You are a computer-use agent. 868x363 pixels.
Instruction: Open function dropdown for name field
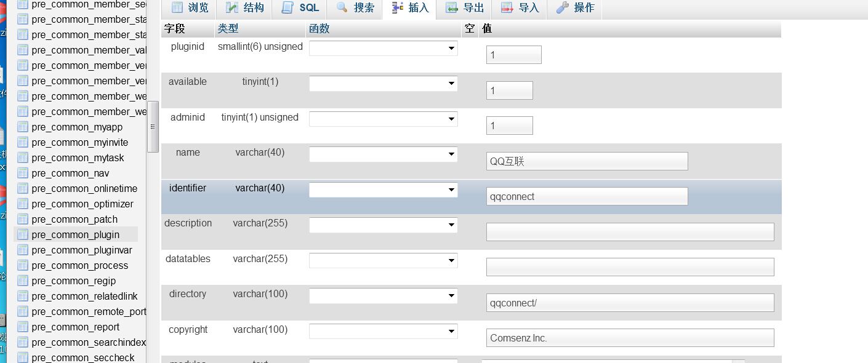[x=383, y=154]
